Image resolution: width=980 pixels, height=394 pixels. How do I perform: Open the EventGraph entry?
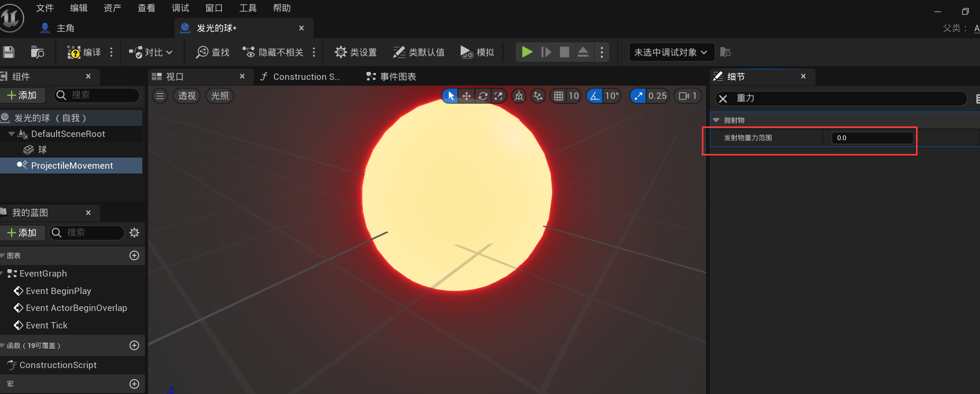[43, 273]
